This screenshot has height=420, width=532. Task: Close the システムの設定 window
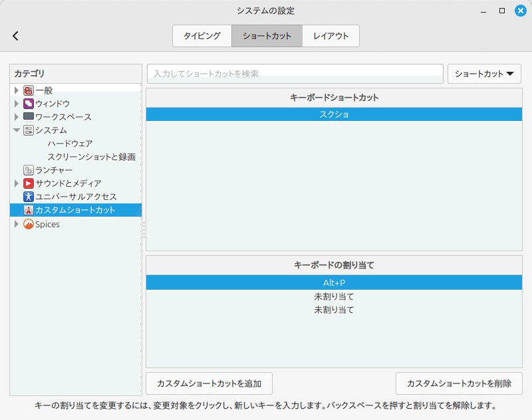[521, 11]
